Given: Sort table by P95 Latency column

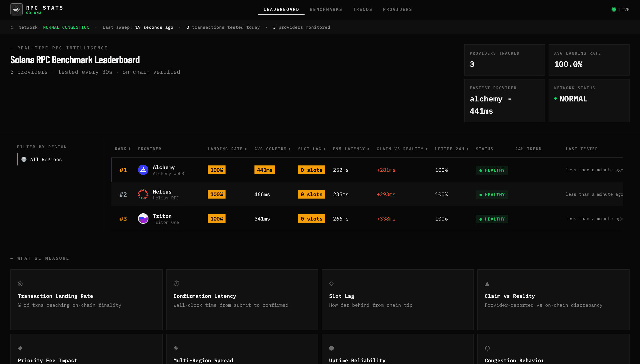Looking at the screenshot, I should click(351, 149).
